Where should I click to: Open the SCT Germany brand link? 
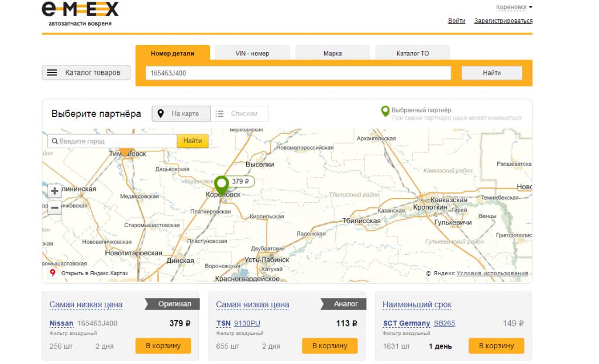[x=407, y=323]
